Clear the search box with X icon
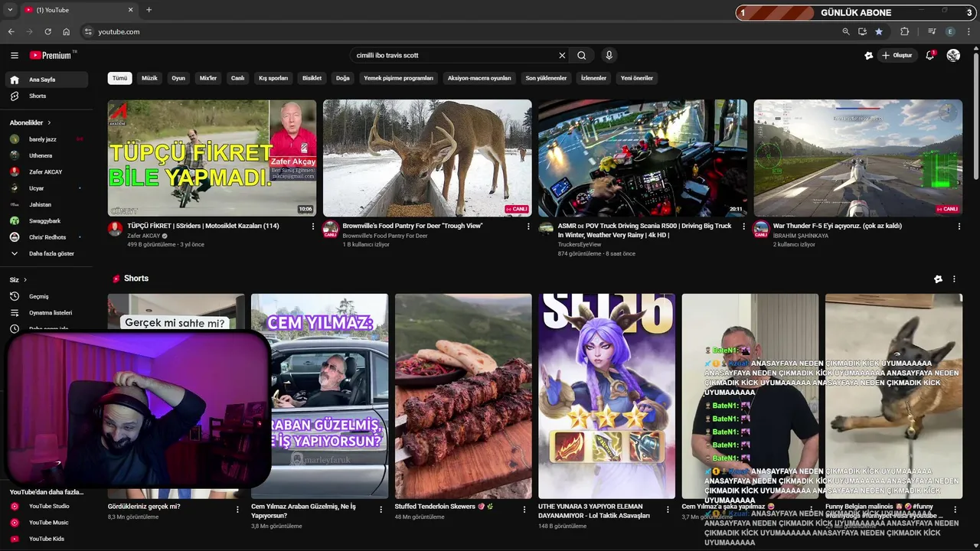Viewport: 980px width, 551px height. [562, 55]
